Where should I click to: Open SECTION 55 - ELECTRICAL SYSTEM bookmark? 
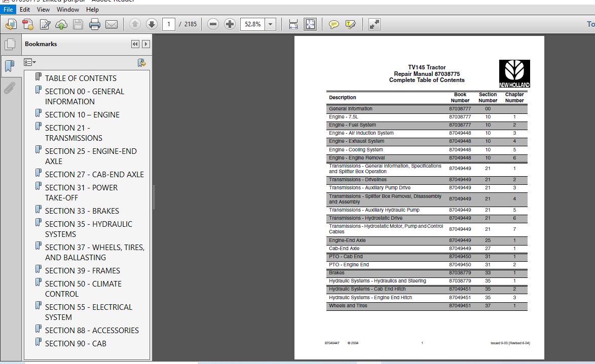88,312
